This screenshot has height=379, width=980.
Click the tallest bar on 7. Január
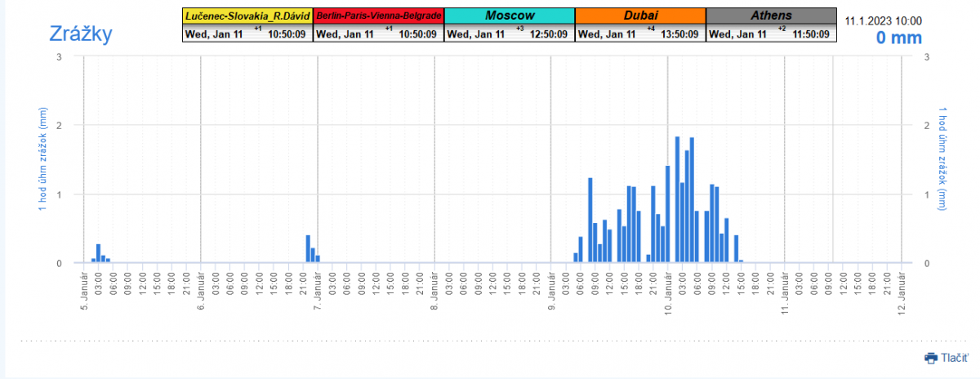tap(308, 248)
